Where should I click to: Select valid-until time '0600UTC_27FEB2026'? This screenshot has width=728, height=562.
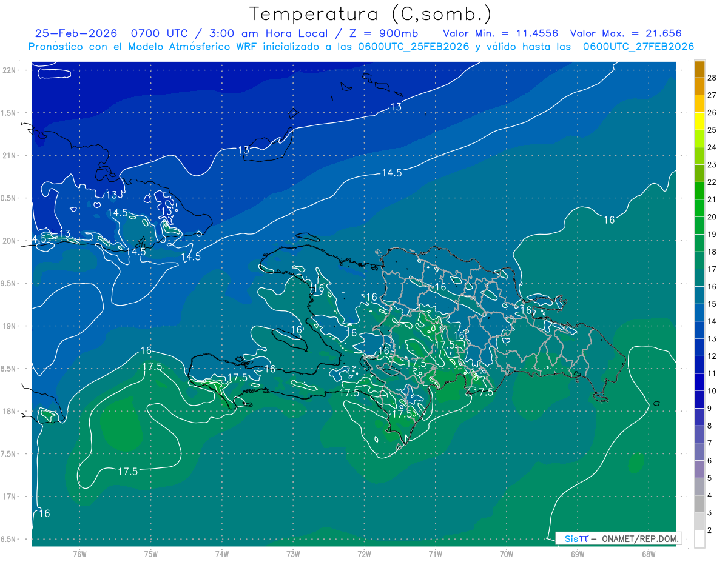point(638,47)
